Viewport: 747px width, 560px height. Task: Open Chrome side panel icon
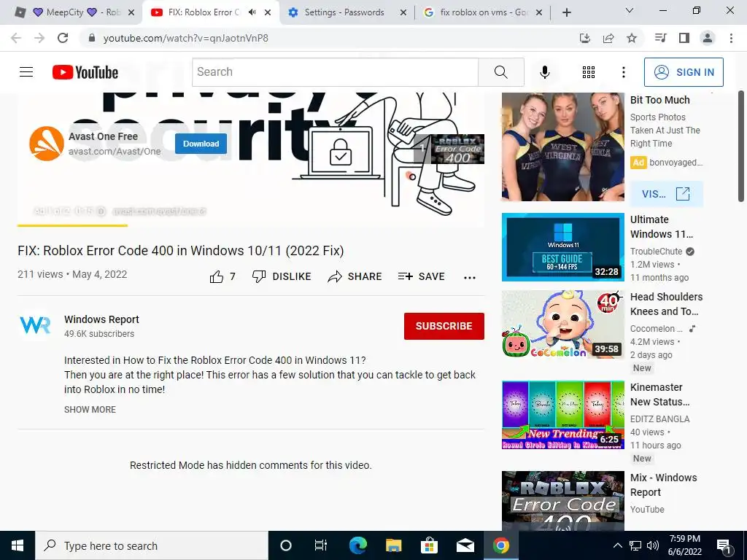click(684, 38)
